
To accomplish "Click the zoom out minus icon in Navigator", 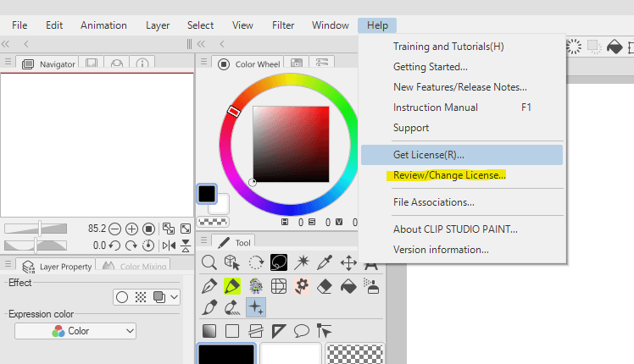I will tap(115, 229).
